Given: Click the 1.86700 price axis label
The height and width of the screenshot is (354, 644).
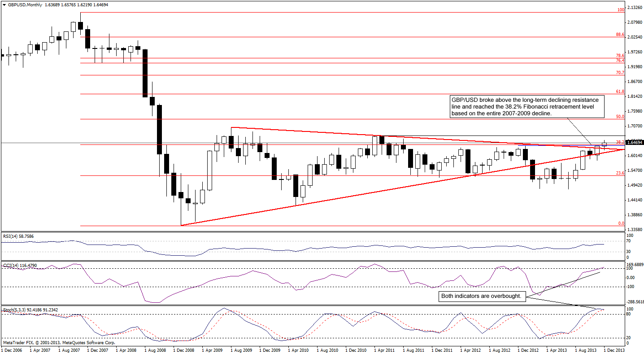Looking at the screenshot, I should [x=635, y=82].
